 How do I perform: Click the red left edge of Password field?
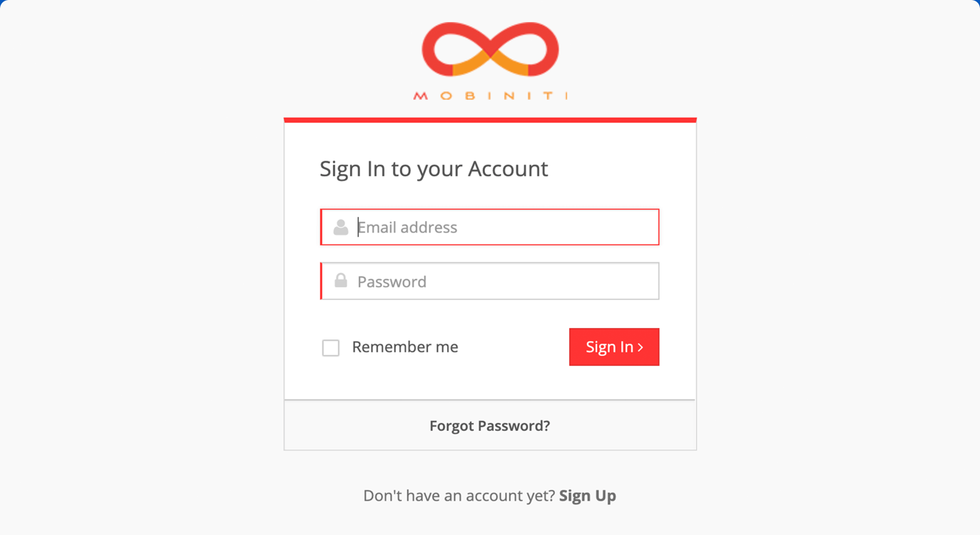[x=321, y=281]
